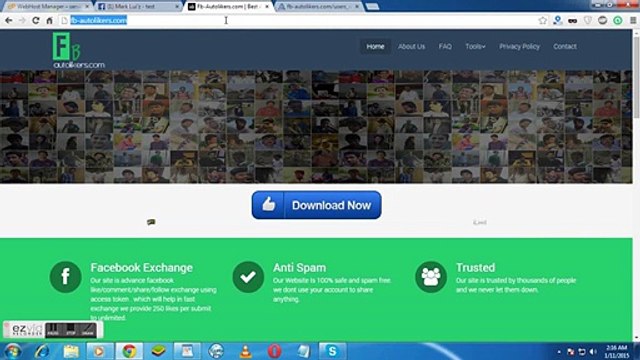640x360 pixels.
Task: Click the Opera icon in the taskbar
Action: coord(274,351)
